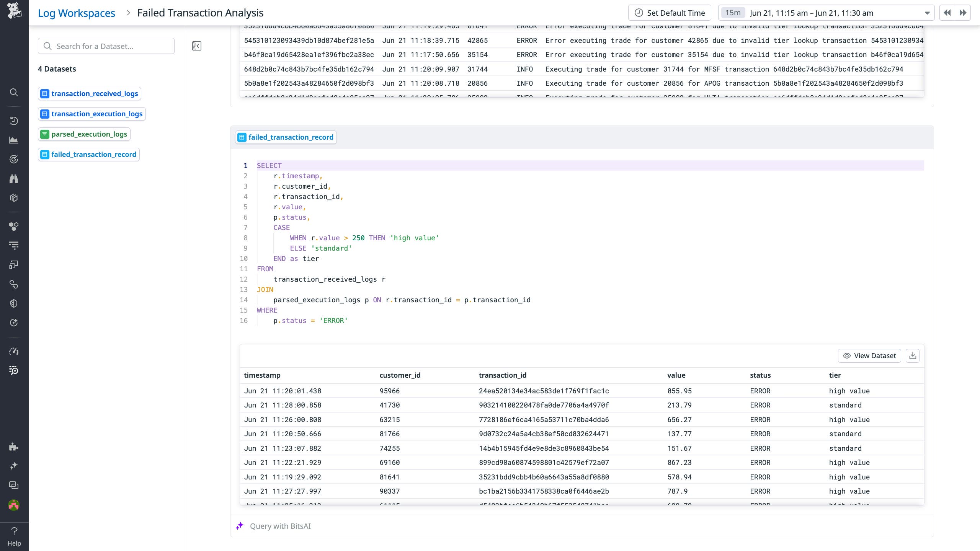Click the forward time-shift double arrow
The image size is (980, 551).
[x=963, y=12]
